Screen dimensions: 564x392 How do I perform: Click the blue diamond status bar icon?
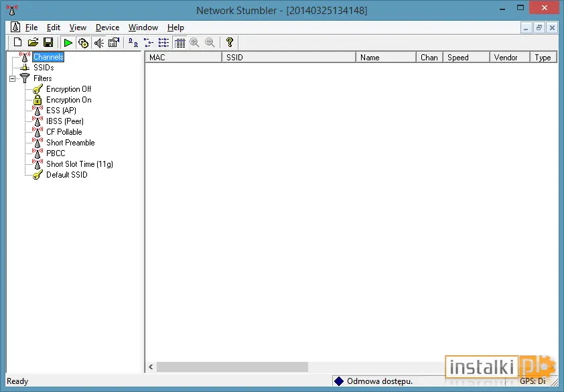coord(338,381)
